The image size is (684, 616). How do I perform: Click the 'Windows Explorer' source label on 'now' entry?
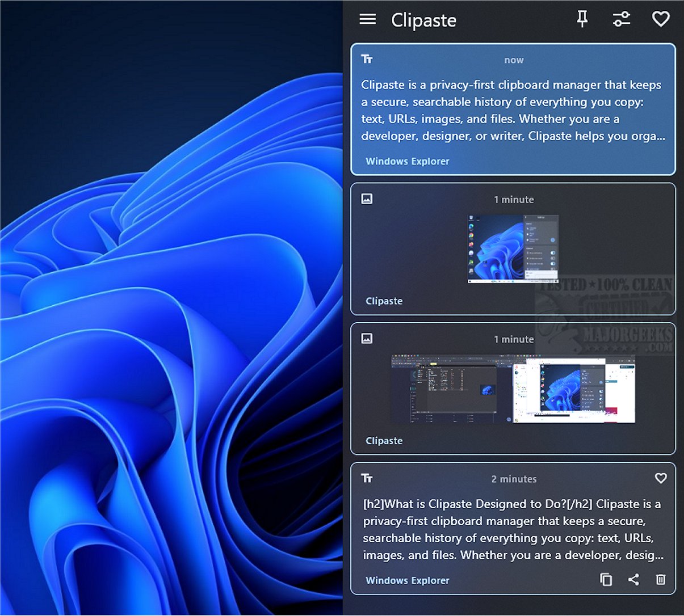click(408, 161)
